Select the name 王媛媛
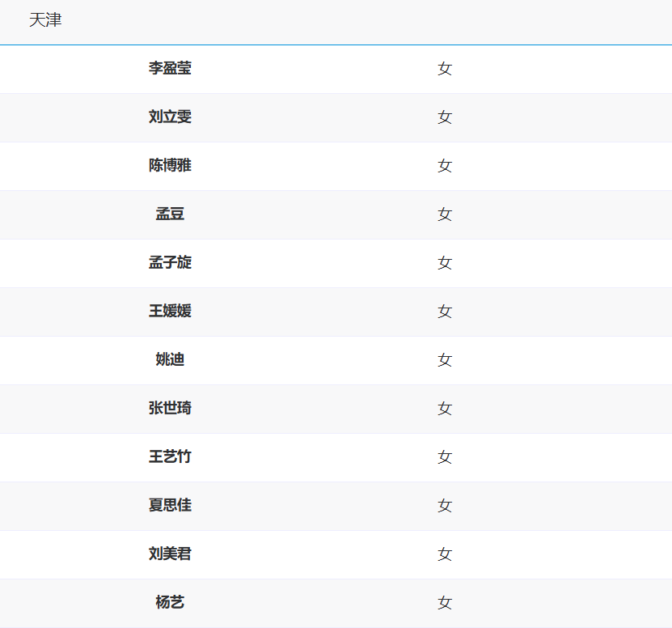This screenshot has width=672, height=628. pyautogui.click(x=169, y=312)
